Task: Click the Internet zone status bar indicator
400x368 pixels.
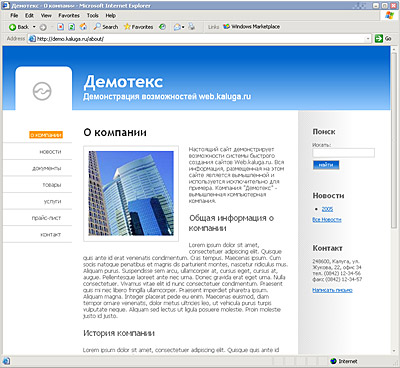Action: [344, 361]
